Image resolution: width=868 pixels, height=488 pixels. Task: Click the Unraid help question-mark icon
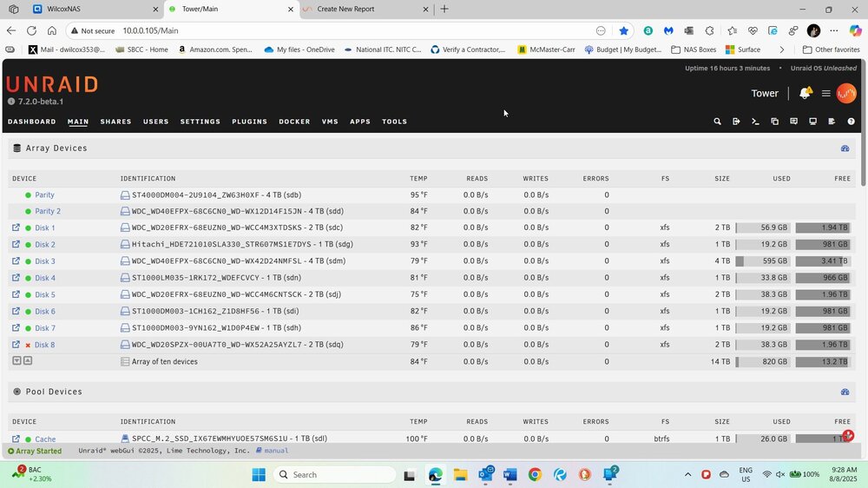pos(851,122)
